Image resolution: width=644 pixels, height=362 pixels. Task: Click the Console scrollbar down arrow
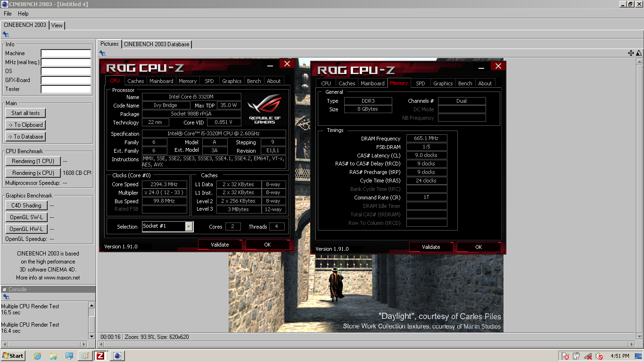click(91, 336)
